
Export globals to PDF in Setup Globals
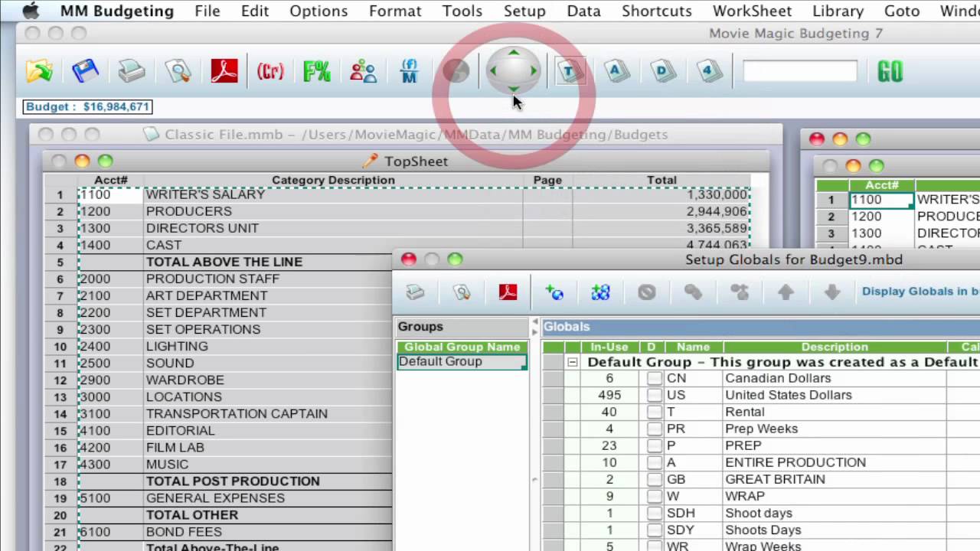508,292
